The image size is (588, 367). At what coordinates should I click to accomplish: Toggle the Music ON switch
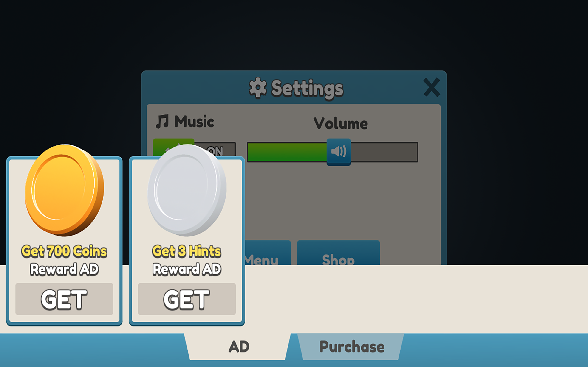click(x=194, y=149)
